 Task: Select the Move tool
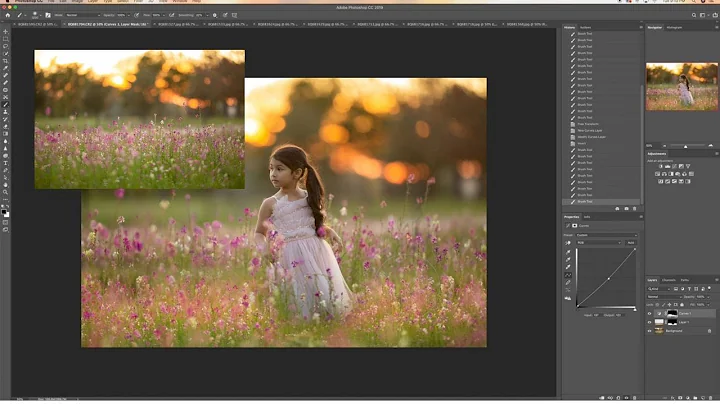click(x=6, y=32)
